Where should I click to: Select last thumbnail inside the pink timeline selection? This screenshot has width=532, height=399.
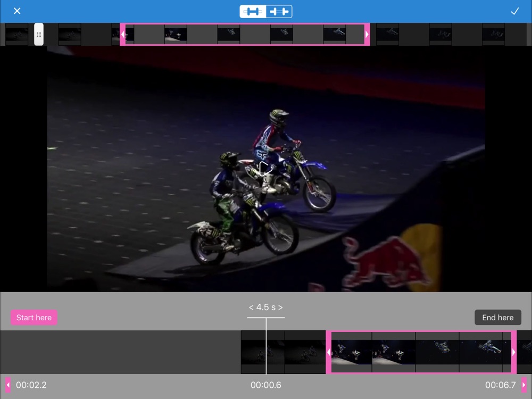(x=507, y=352)
